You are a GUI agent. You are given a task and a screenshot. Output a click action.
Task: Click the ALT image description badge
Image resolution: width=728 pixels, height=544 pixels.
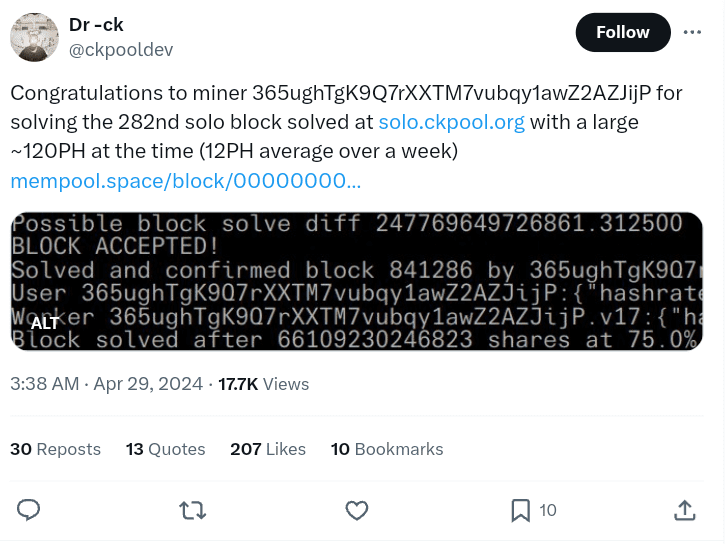pyautogui.click(x=44, y=323)
